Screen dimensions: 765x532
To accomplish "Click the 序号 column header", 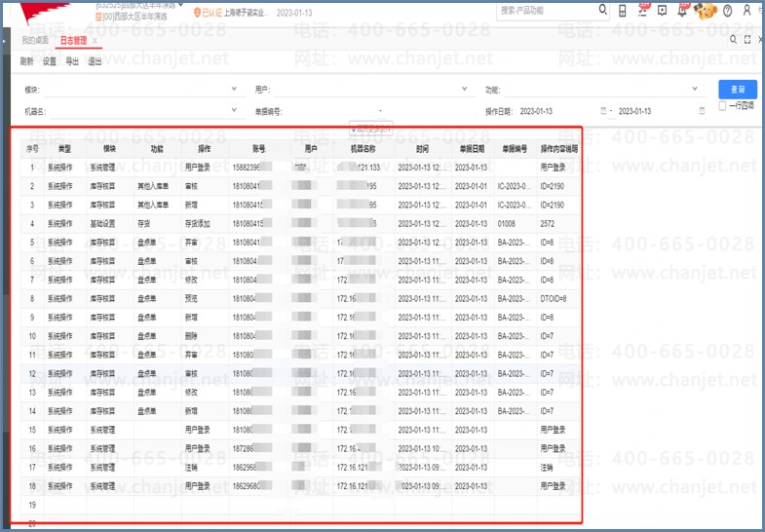I will [x=32, y=149].
